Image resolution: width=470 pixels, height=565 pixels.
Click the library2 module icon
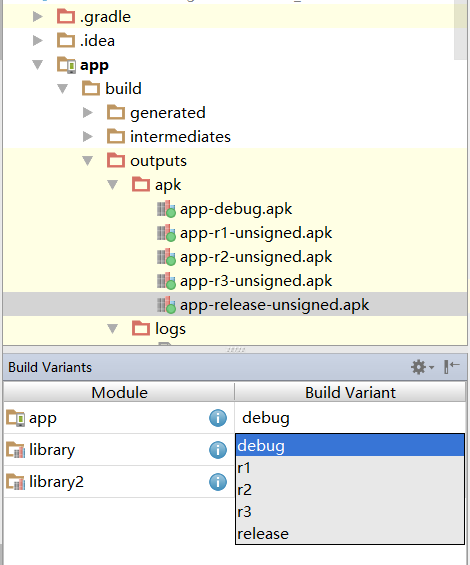(x=15, y=482)
